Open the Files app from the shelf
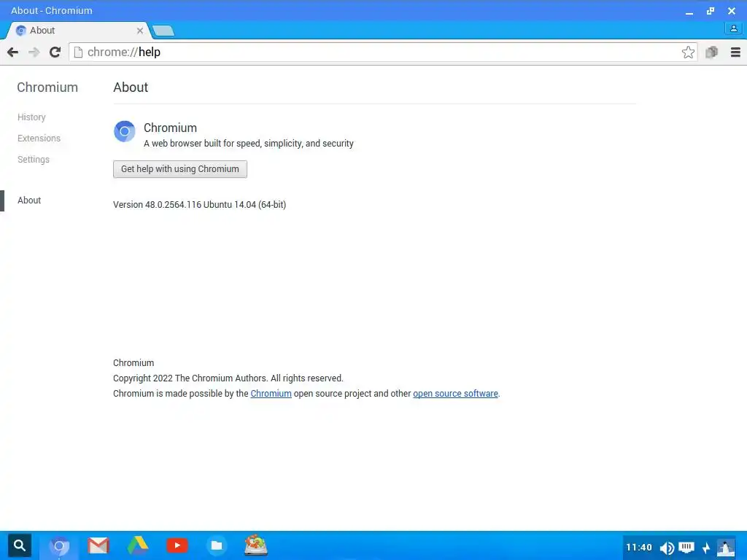Image resolution: width=747 pixels, height=560 pixels. tap(216, 545)
